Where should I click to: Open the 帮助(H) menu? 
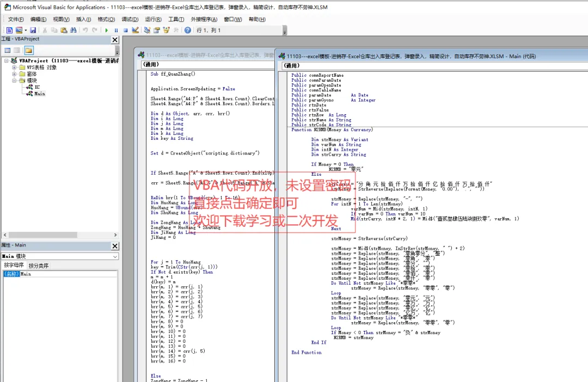[257, 19]
